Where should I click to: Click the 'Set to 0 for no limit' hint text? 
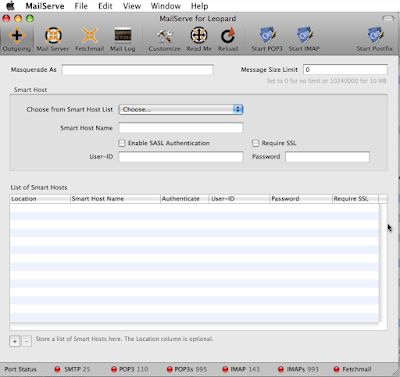tap(327, 81)
